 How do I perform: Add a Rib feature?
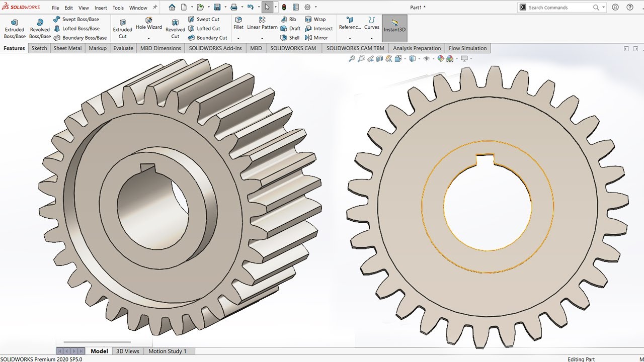pos(288,19)
